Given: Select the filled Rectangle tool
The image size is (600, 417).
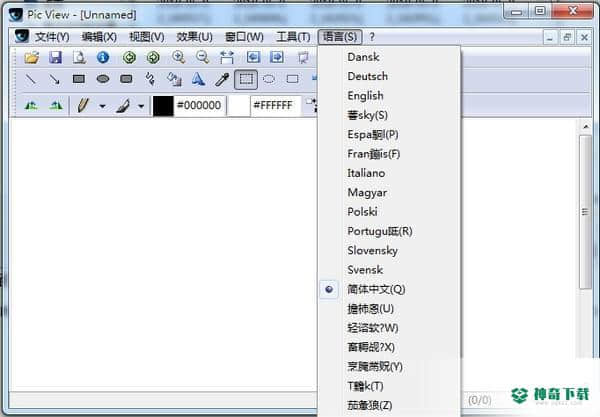Looking at the screenshot, I should (79, 79).
